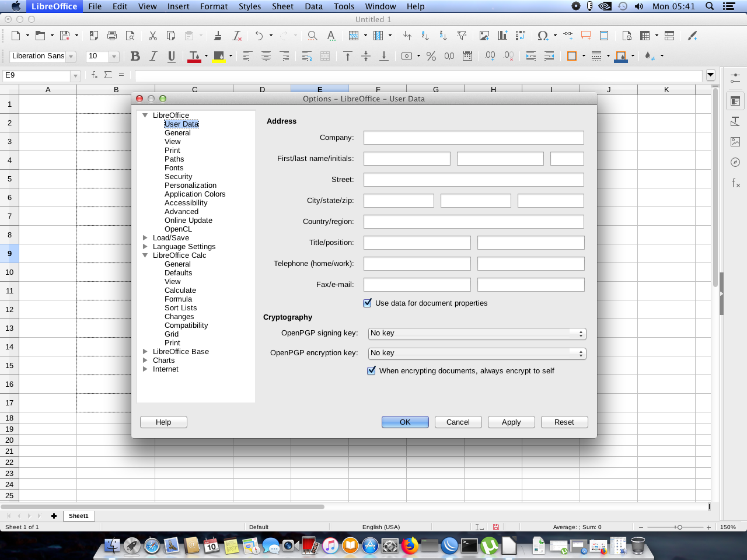The image size is (747, 560).
Task: Open the font size dropdown arrow
Action: pos(114,57)
